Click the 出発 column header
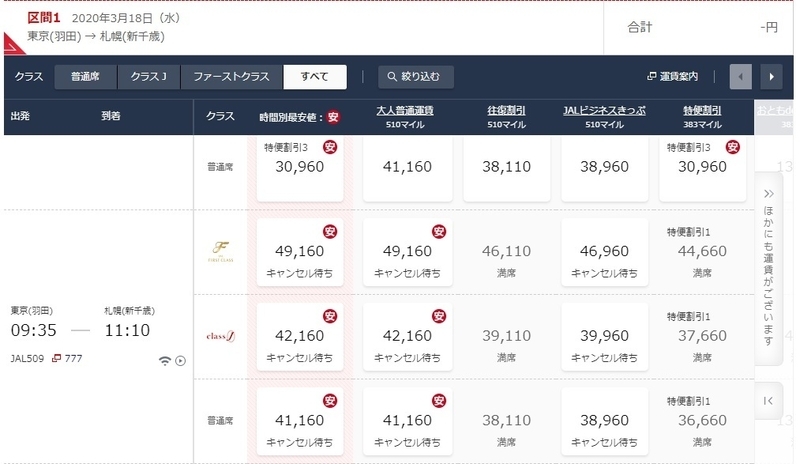The height and width of the screenshot is (464, 800). coord(20,116)
